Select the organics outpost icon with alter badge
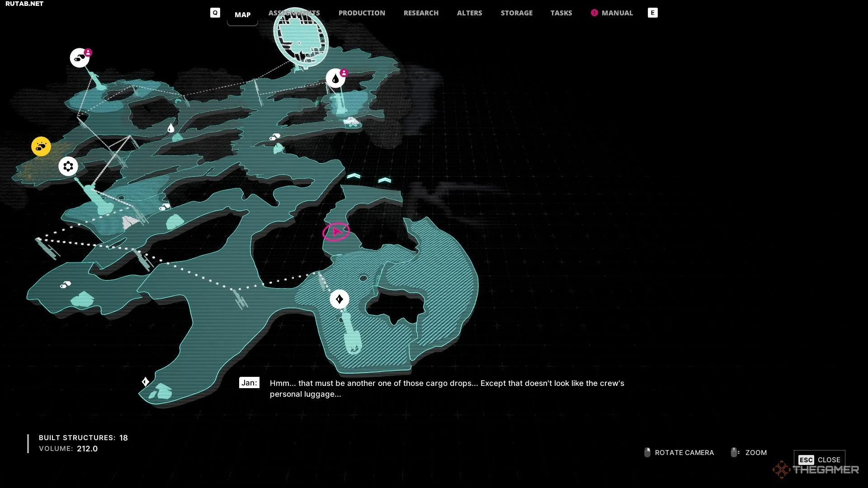Viewport: 868px width, 488px height. coord(80,58)
